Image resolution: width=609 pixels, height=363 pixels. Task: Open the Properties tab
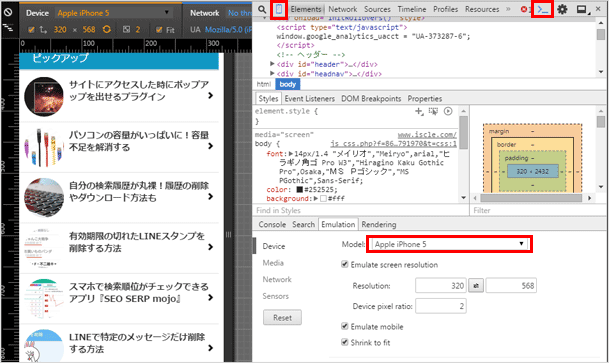click(425, 99)
